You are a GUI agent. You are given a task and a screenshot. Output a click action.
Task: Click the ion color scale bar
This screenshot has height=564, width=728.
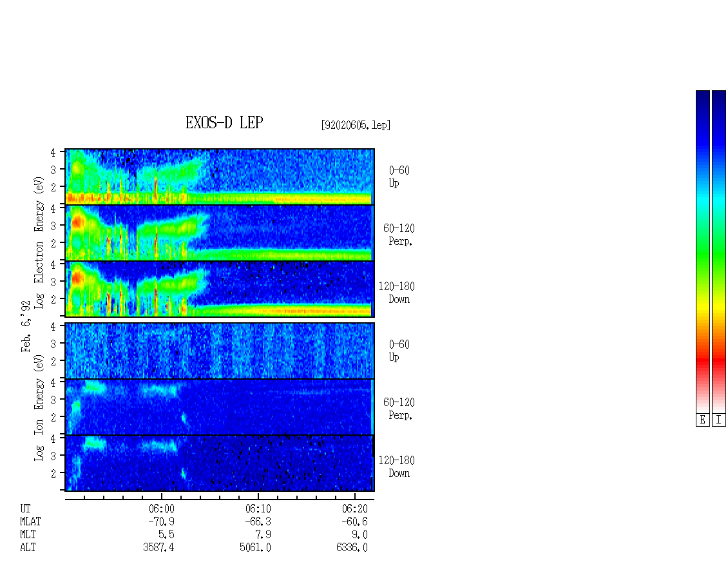tap(719, 251)
